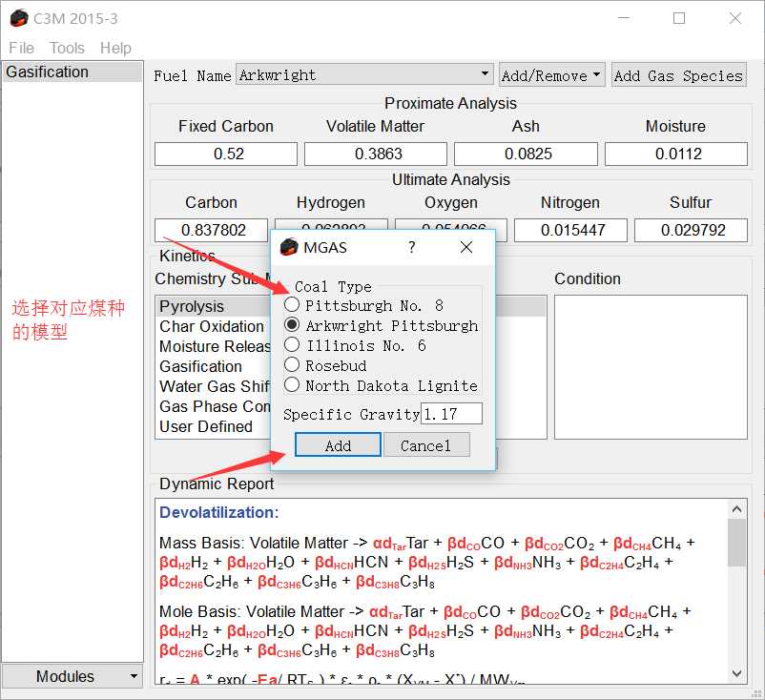Select Gasification in the chemistry list

pos(214,366)
